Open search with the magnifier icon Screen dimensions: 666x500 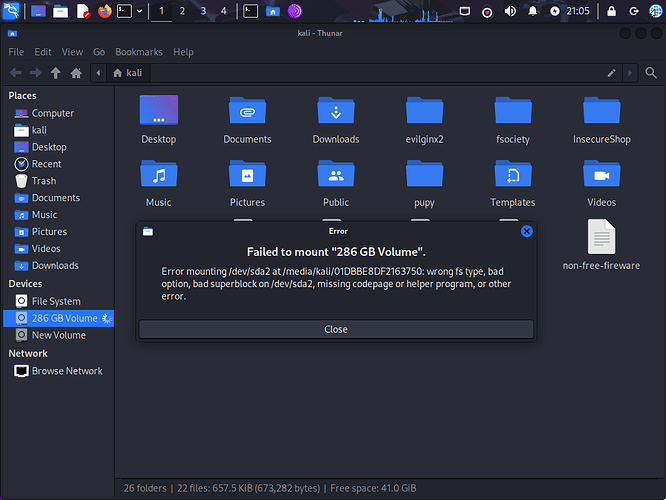pos(651,73)
